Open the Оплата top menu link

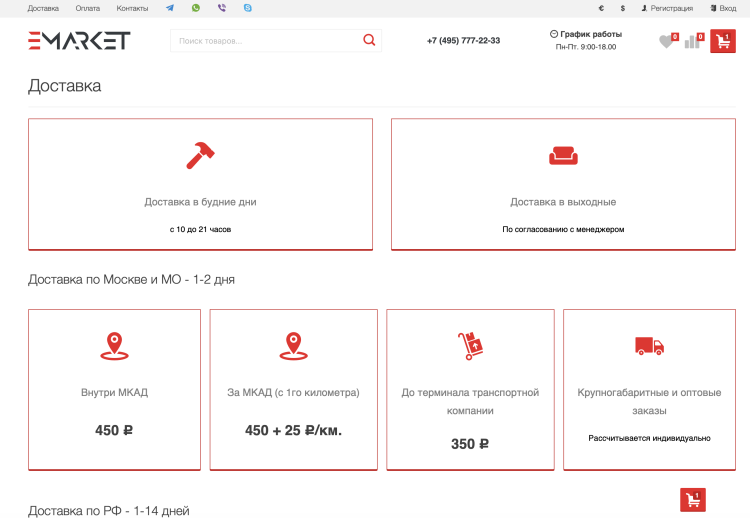[x=88, y=8]
